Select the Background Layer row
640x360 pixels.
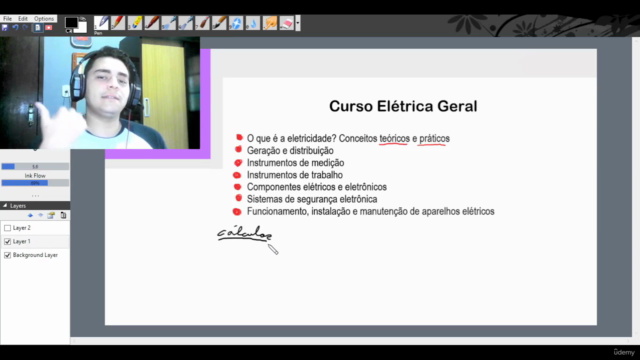pyautogui.click(x=35, y=255)
